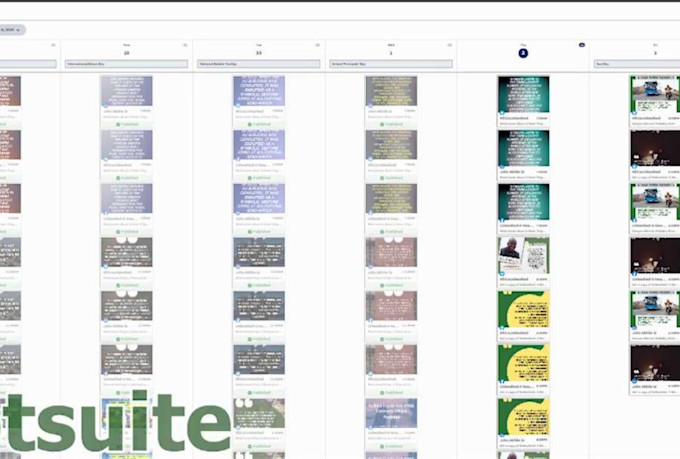This screenshot has height=459, width=680.
Task: Click the highlighted Thursday 2 date circle
Action: click(x=523, y=53)
